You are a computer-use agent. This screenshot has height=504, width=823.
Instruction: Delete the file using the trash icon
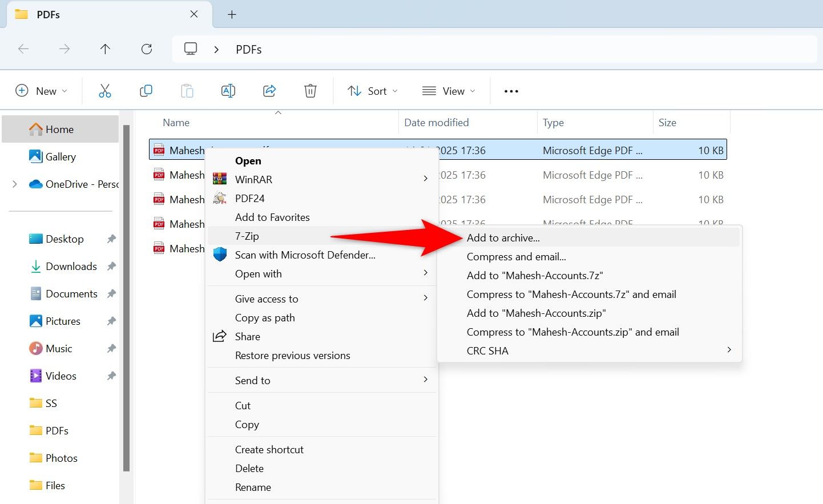(x=310, y=90)
